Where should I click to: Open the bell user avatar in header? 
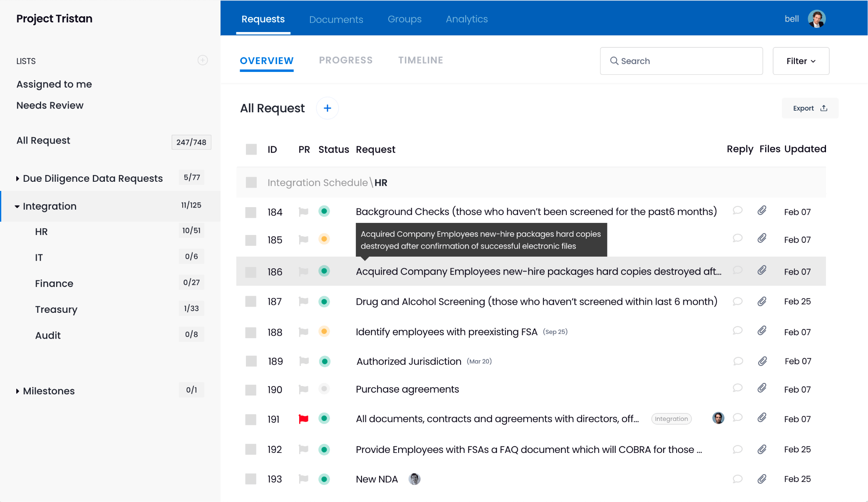[816, 19]
